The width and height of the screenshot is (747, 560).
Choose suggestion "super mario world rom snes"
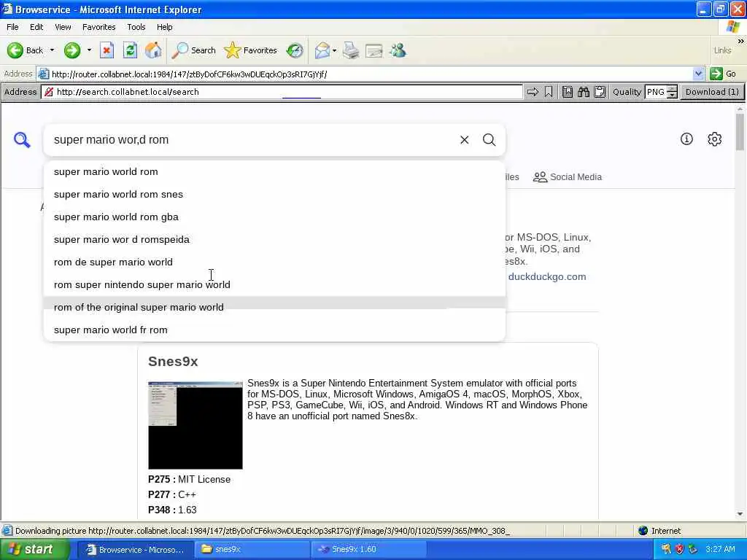pyautogui.click(x=274, y=194)
